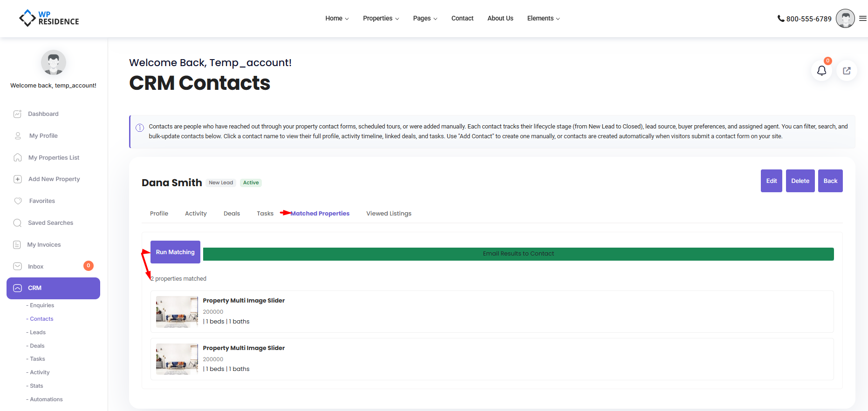
Task: Click the Delete contact button
Action: point(800,181)
